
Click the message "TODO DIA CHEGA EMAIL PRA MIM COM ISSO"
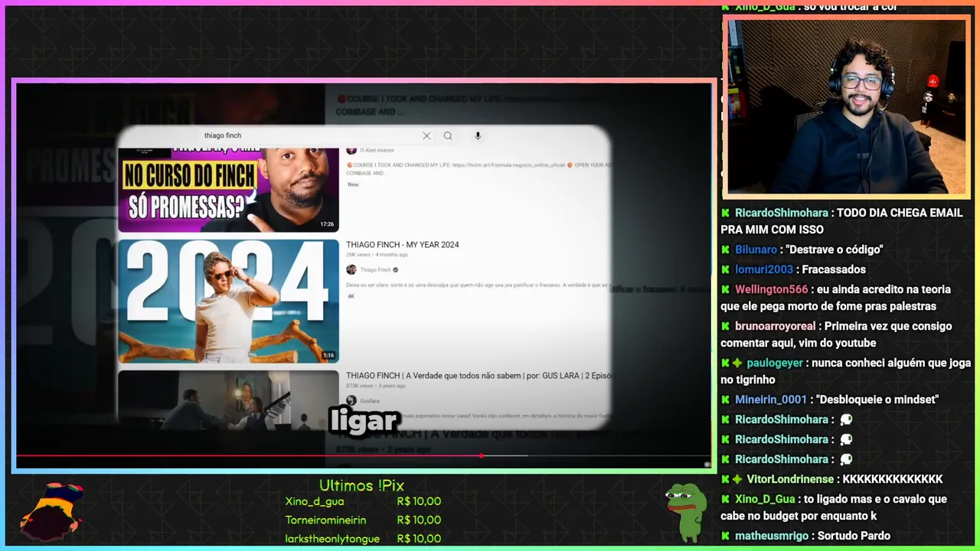[x=842, y=221]
